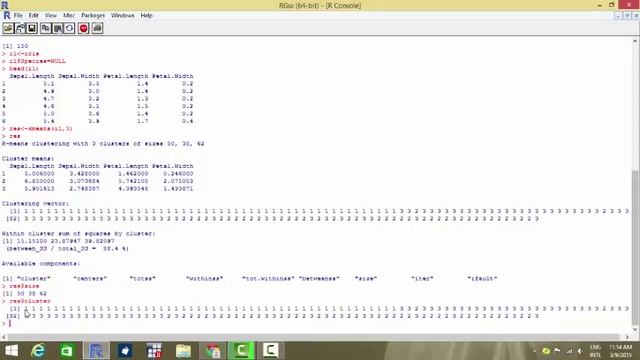
Task: Click the R icon in the title bar
Action: point(4,5)
